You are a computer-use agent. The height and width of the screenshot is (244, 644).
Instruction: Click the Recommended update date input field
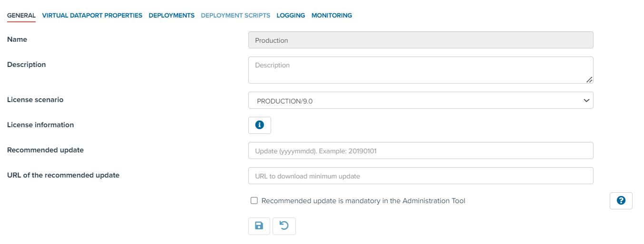(421, 150)
